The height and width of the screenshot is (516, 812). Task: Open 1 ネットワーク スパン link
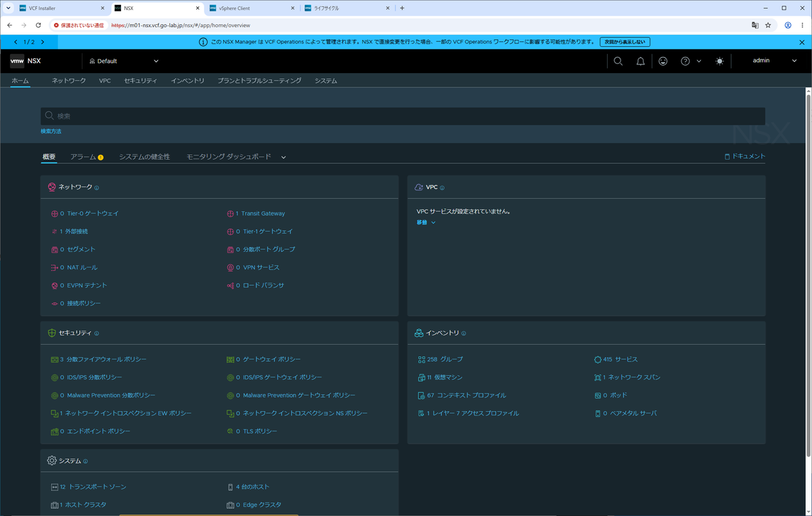pyautogui.click(x=631, y=377)
